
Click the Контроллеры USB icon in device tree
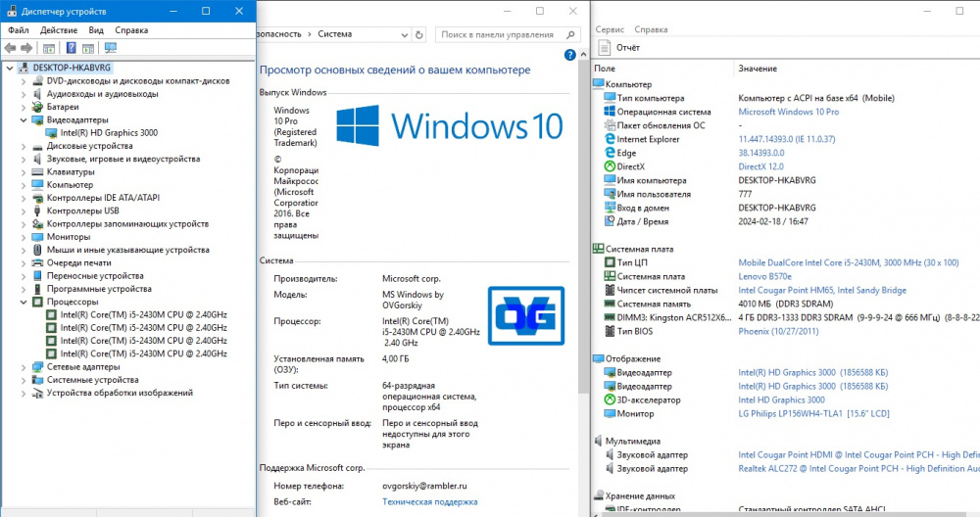37,211
